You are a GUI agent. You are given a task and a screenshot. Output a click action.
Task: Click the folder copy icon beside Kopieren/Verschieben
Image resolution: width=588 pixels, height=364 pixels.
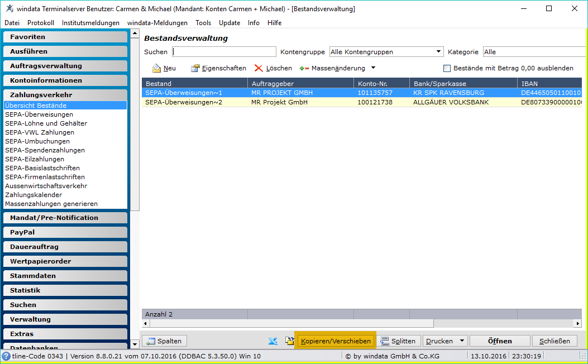289,341
